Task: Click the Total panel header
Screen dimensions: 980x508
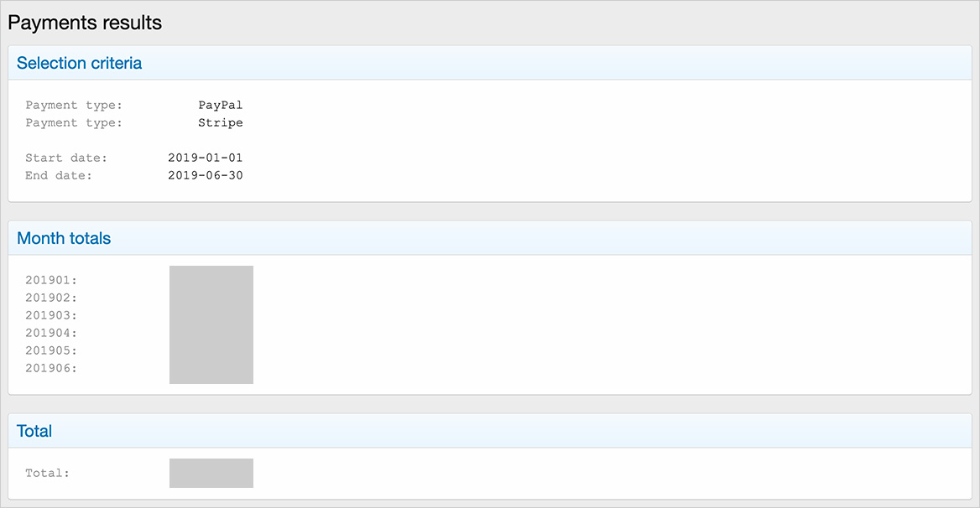Action: [34, 432]
